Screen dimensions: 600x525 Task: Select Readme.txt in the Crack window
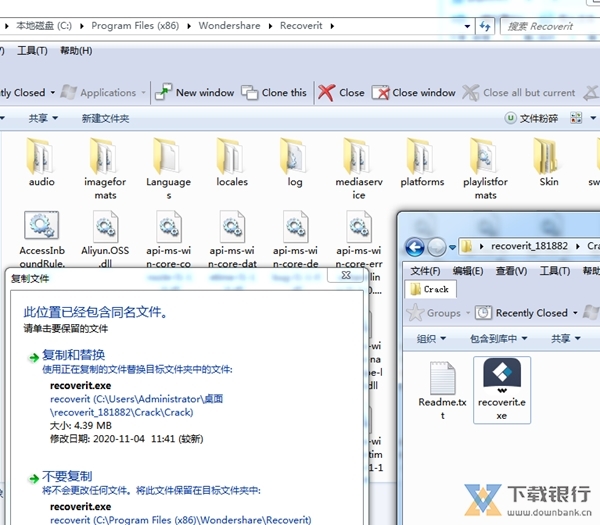pos(442,390)
